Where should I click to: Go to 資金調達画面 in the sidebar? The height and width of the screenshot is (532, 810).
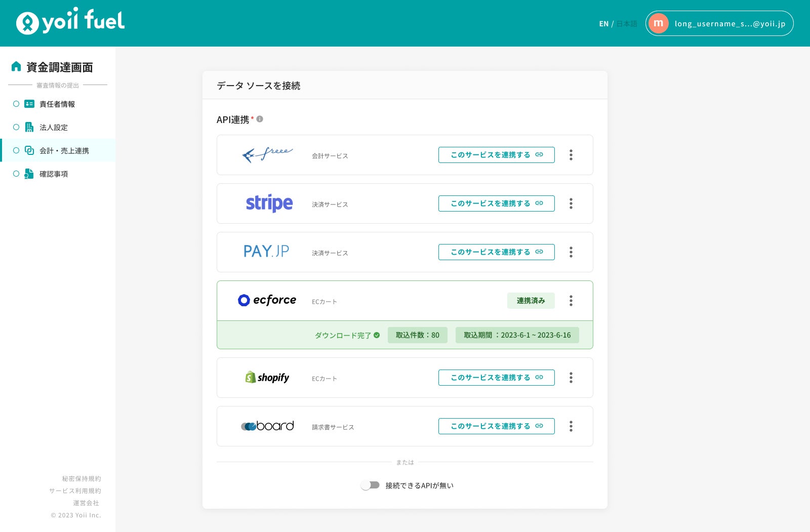click(59, 67)
